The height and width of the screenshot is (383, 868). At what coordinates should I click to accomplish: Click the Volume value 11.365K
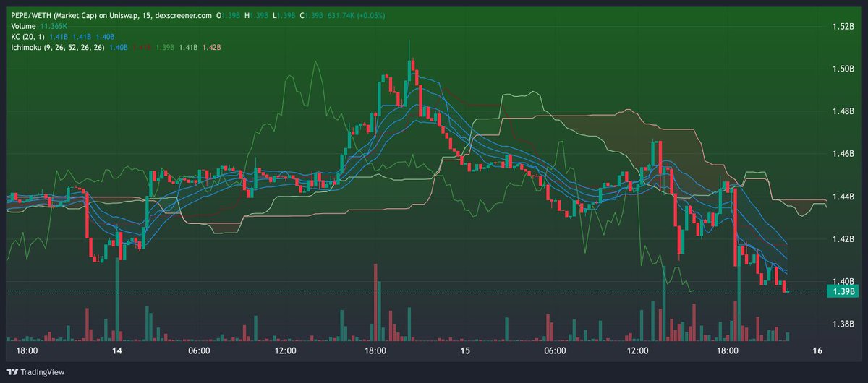tap(54, 25)
